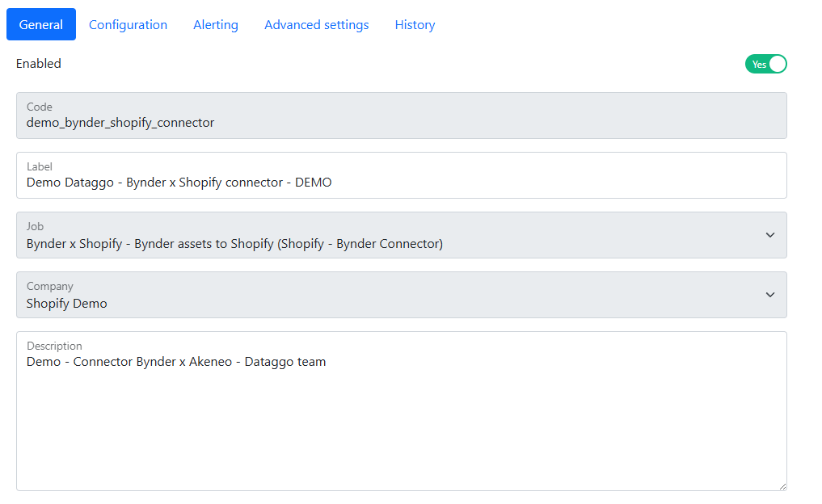Expand the Job dropdown chevron arrow
Screen dimensions: 822x504
coord(769,235)
